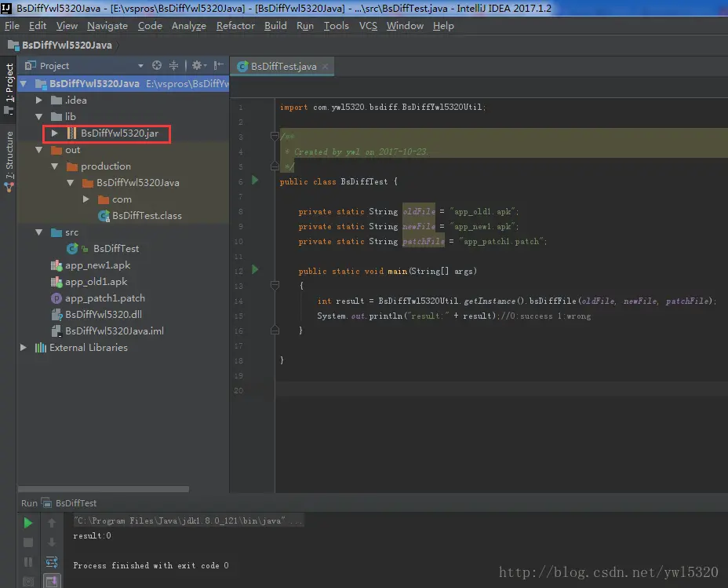Screen dimensions: 728x588
Task: Open the Project panel settings gear
Action: pyautogui.click(x=196, y=66)
